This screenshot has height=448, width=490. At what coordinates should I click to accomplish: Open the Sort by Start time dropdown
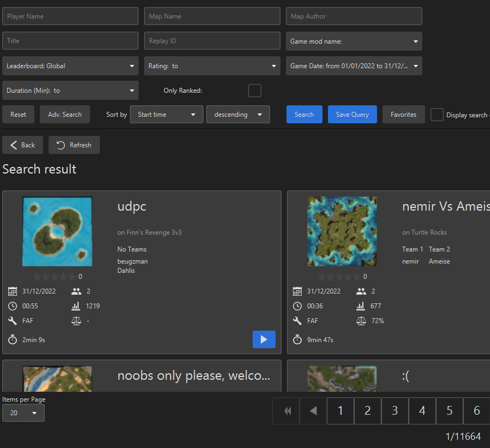click(166, 115)
